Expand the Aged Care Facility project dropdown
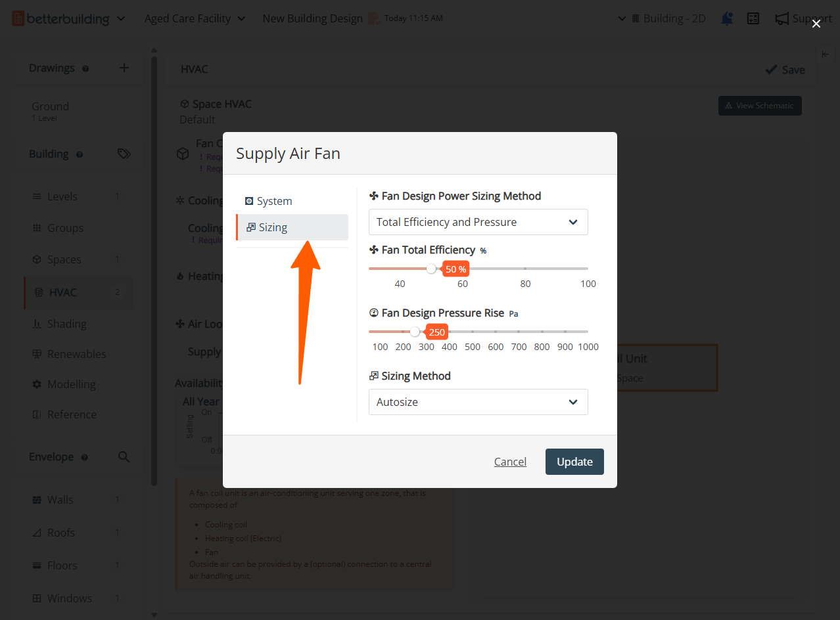Viewport: 840px width, 620px height. 195,18
